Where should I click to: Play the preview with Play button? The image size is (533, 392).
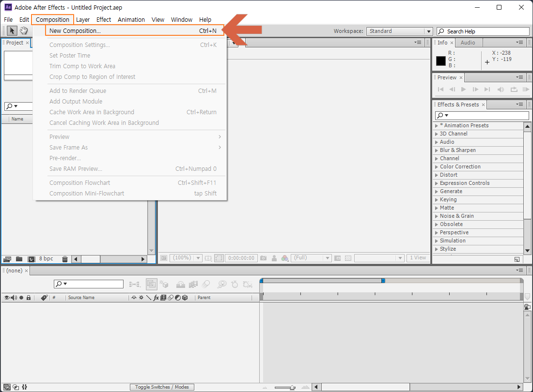463,89
